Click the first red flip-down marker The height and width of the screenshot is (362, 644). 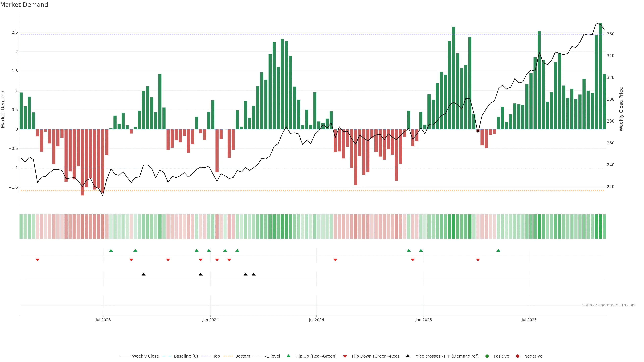point(38,260)
